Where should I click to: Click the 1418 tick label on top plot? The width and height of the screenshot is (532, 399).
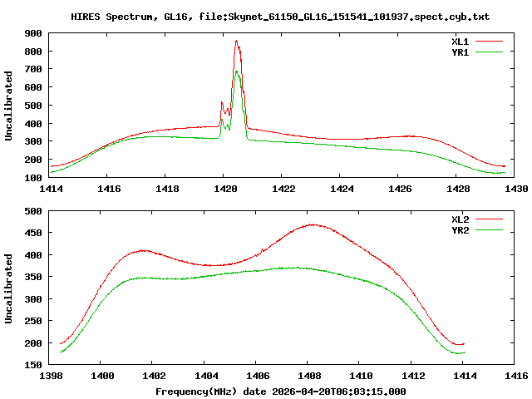coord(167,189)
